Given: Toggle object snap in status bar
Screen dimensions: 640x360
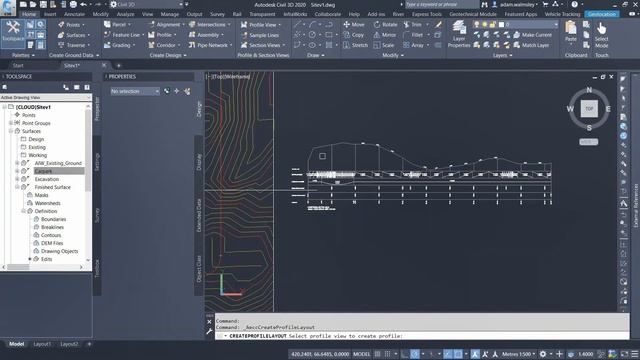Looking at the screenshot, I should coord(458,354).
